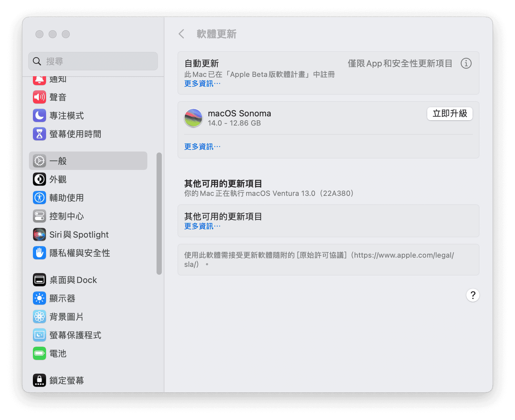This screenshot has height=420, width=515.
Task: Open the 鎖定螢幕 lock icon
Action: 39,380
